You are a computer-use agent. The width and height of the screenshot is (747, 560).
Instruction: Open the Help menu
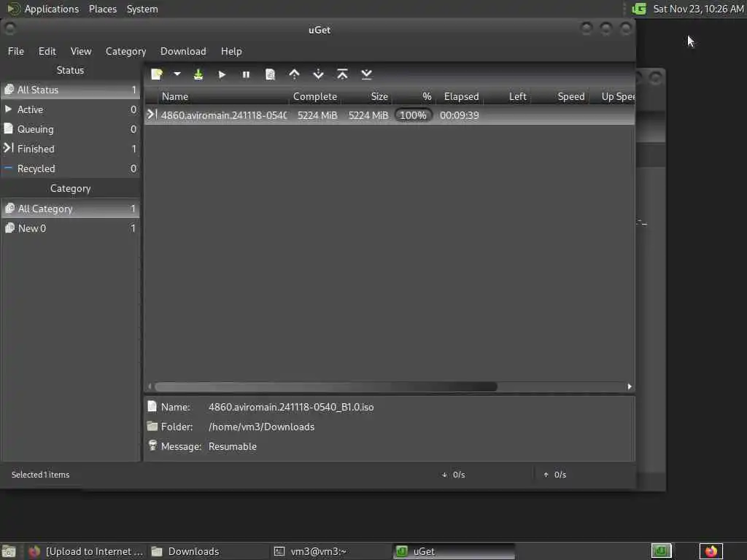tap(231, 51)
